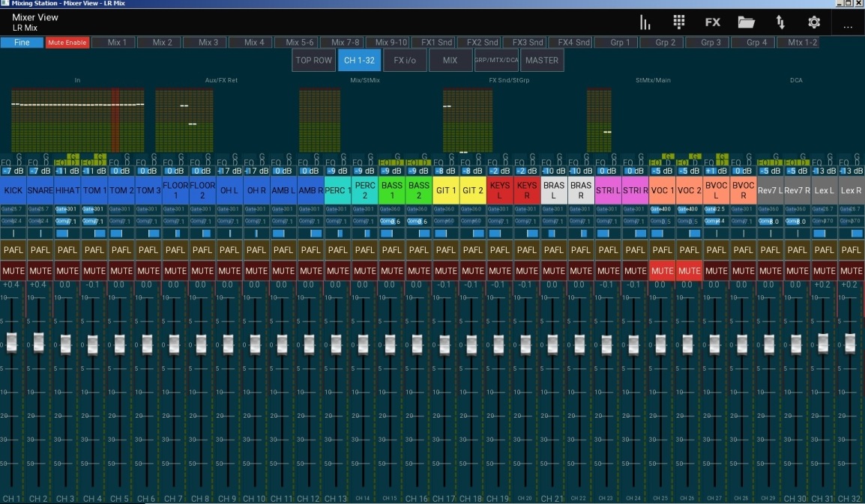This screenshot has width=865, height=504.
Task: Click the Aux/FX Ret meter overview block
Action: point(185,120)
